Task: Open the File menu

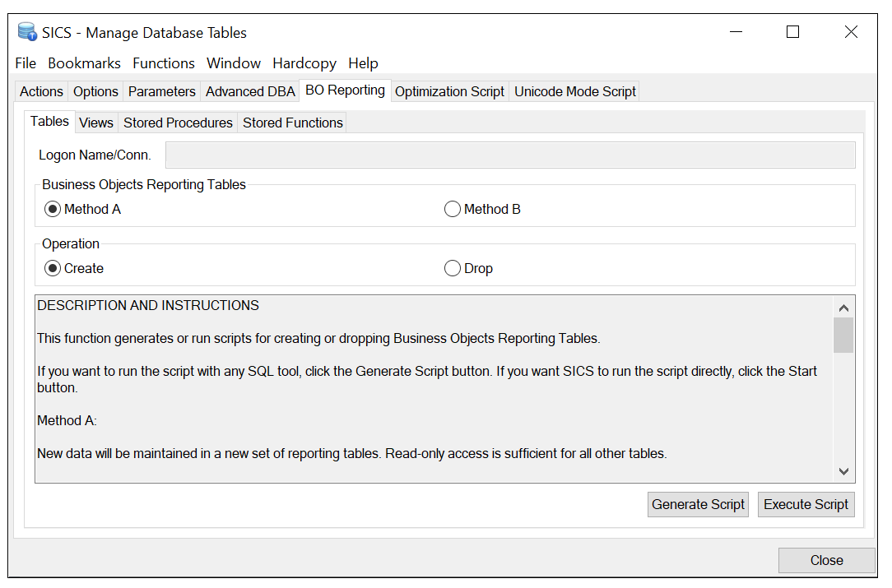Action: pos(26,63)
